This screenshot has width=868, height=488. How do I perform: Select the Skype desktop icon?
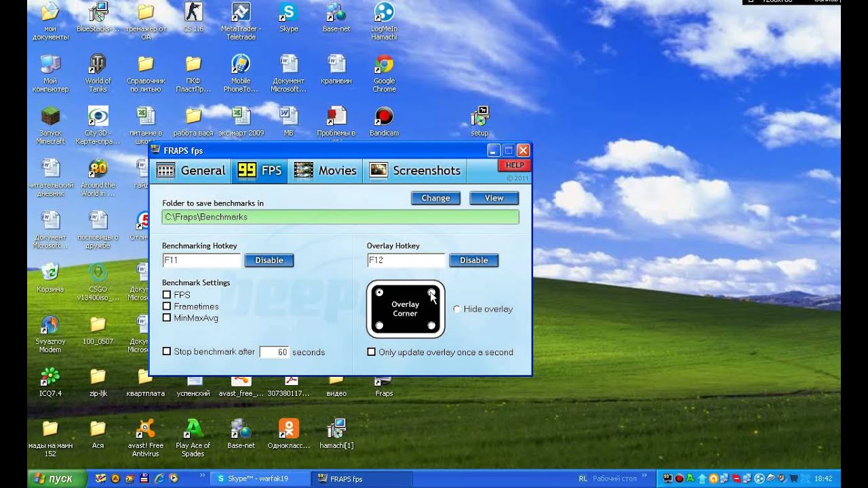[x=289, y=17]
